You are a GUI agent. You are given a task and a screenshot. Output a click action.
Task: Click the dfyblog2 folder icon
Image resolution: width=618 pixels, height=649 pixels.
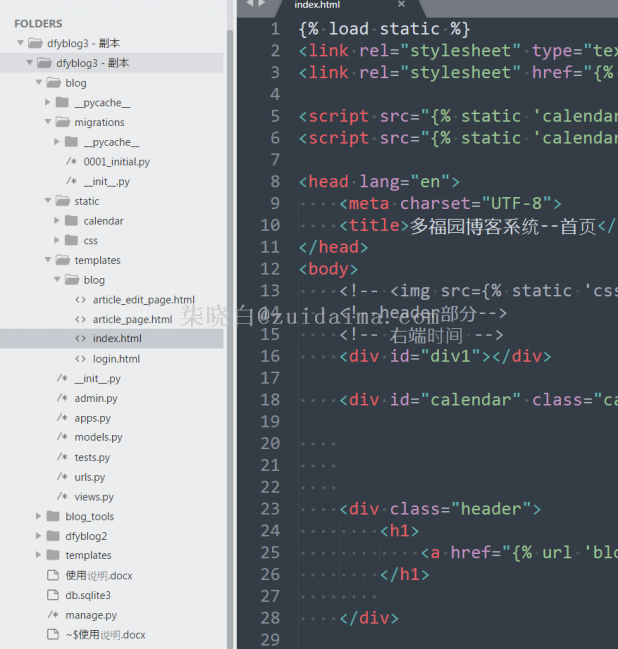53,536
